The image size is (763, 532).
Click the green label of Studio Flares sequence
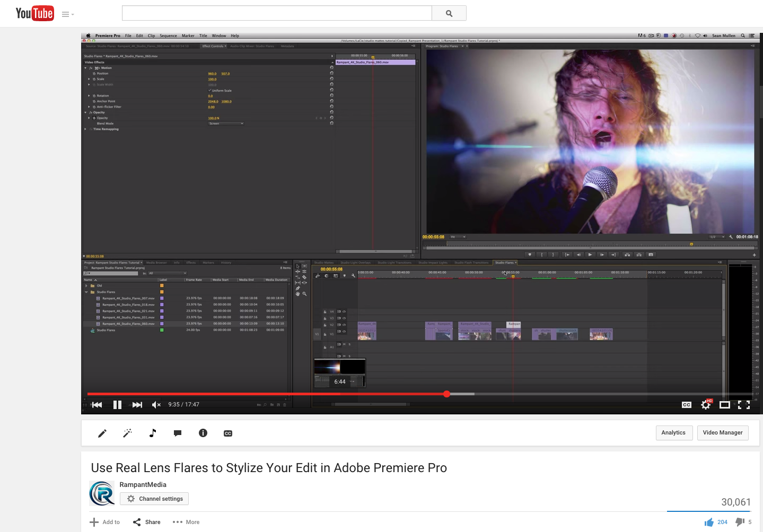click(x=162, y=330)
